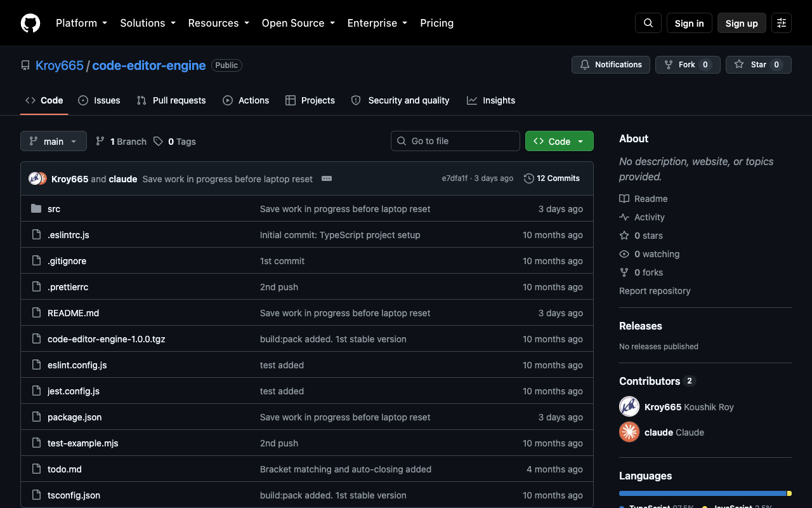Star the repository with Star button
The height and width of the screenshot is (508, 812).
pos(759,65)
